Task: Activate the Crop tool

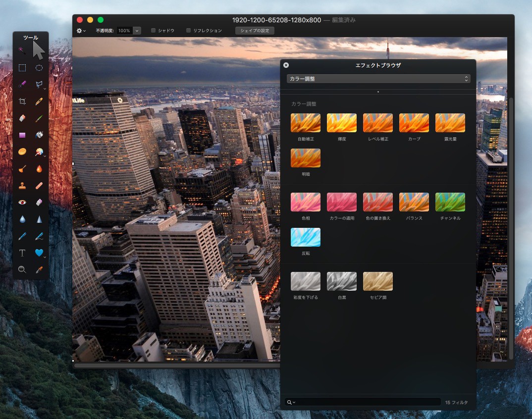Action: [x=22, y=101]
